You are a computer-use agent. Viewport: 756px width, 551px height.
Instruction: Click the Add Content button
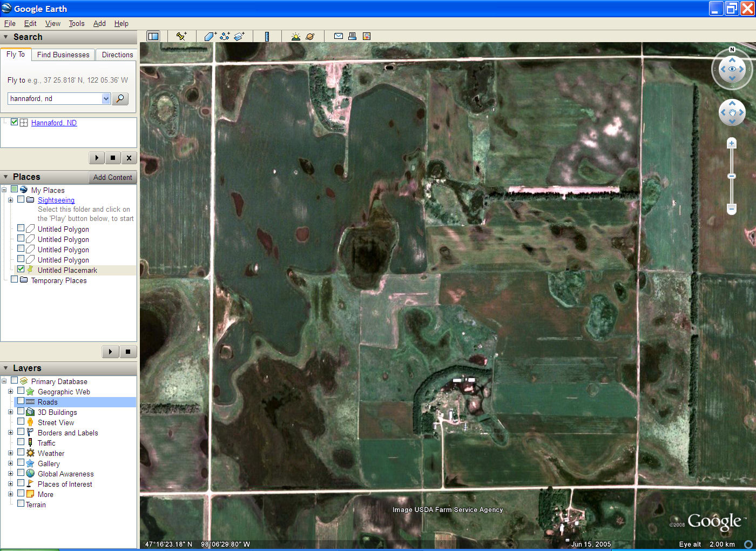coord(112,177)
